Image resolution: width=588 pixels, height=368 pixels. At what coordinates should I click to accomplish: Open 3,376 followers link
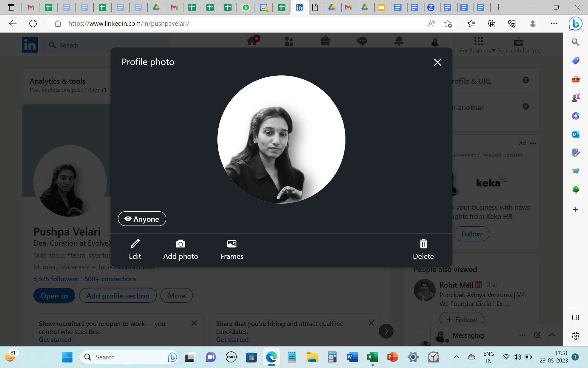55,279
